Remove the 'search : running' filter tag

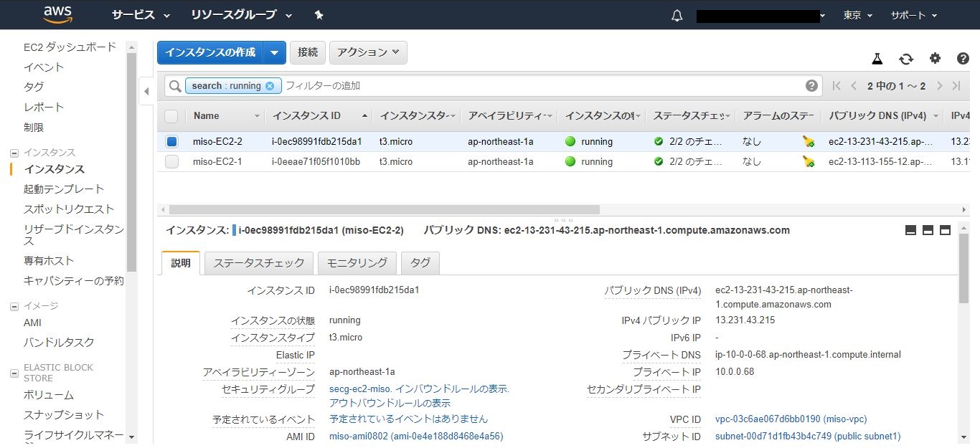(x=270, y=86)
